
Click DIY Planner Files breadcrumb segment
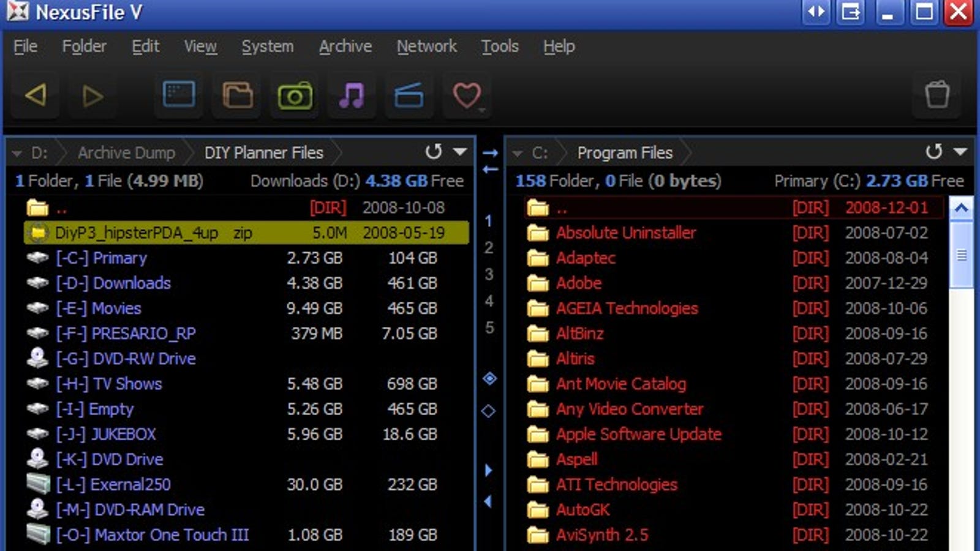tap(264, 152)
